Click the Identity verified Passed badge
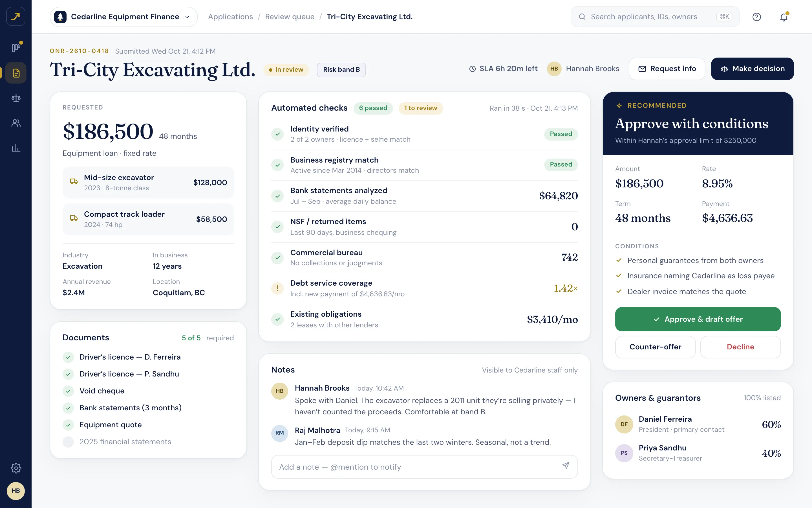Image resolution: width=812 pixels, height=508 pixels. click(x=561, y=134)
